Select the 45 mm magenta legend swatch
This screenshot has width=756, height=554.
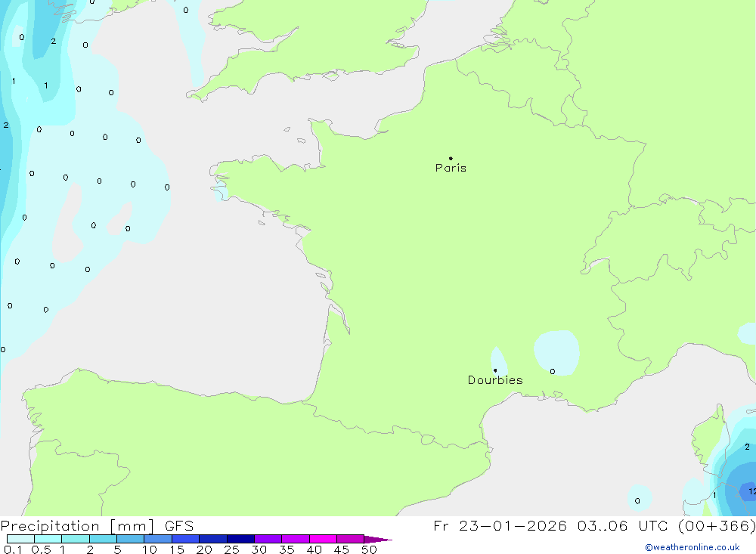[350, 539]
